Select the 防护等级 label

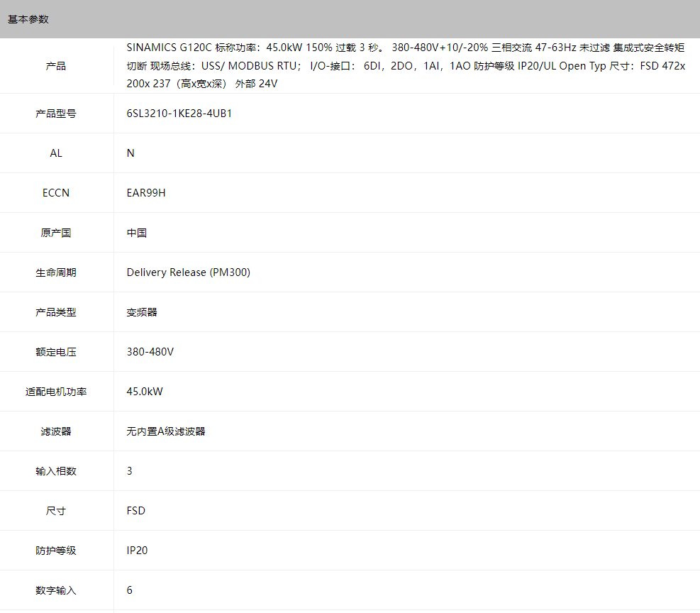tap(56, 551)
